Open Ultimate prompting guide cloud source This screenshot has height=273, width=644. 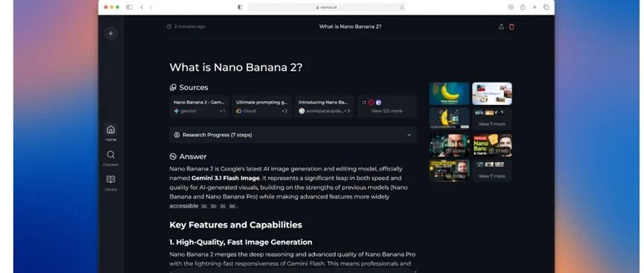[261, 106]
